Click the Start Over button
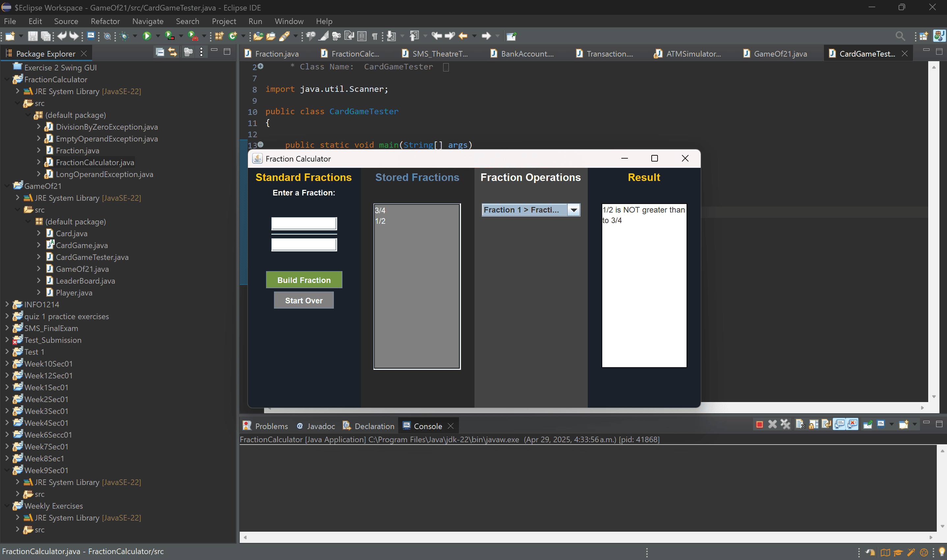Viewport: 947px width, 560px height. click(x=304, y=300)
